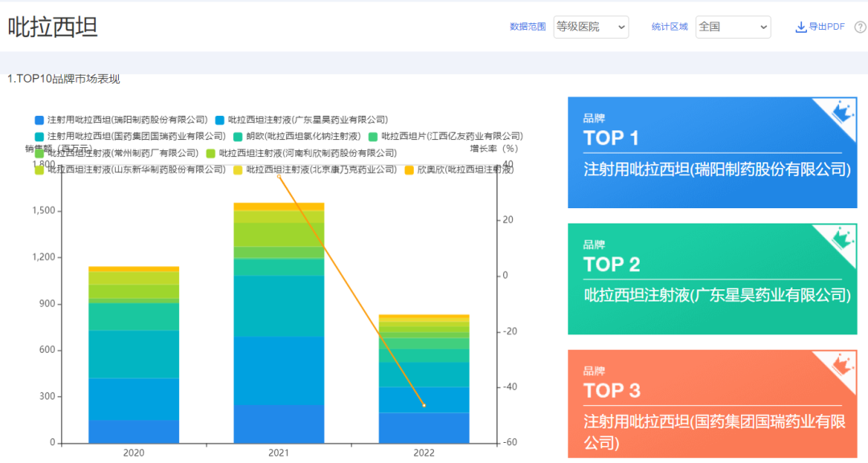Toggle legend 朗欧(吡拉西坦氯化钠注射液)
The width and height of the screenshot is (868, 463).
tap(297, 136)
